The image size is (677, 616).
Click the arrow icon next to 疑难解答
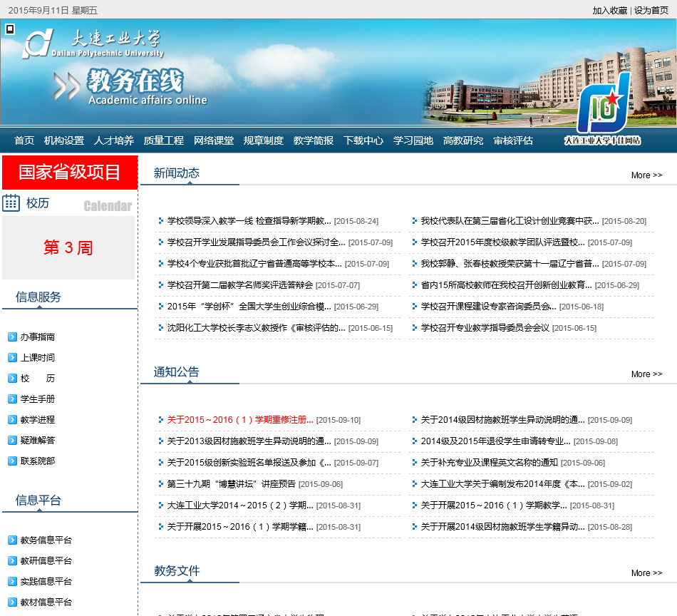point(13,440)
